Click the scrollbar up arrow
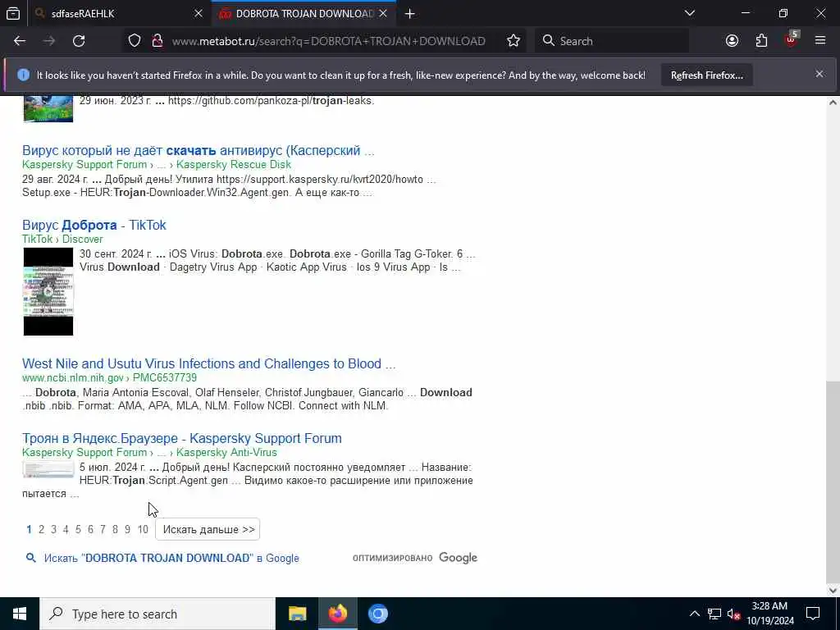Viewport: 840px width, 630px height. [833, 103]
